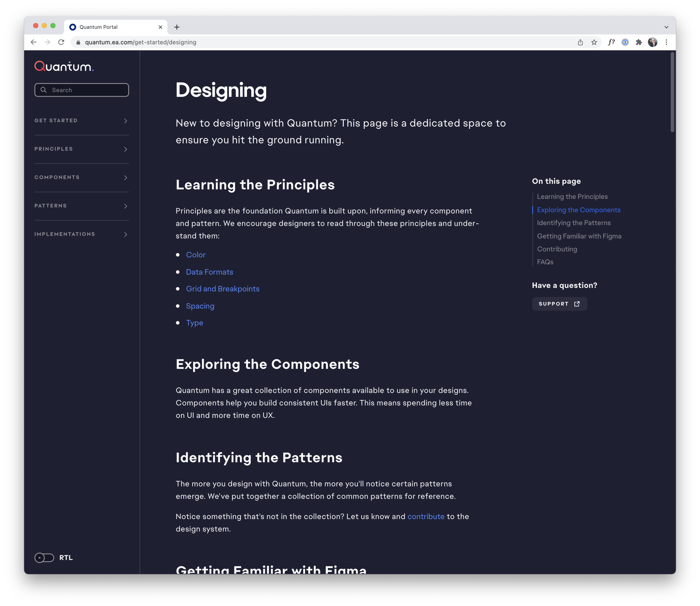Click the 1Password extension icon
Screen dimensions: 700x606
tap(625, 42)
